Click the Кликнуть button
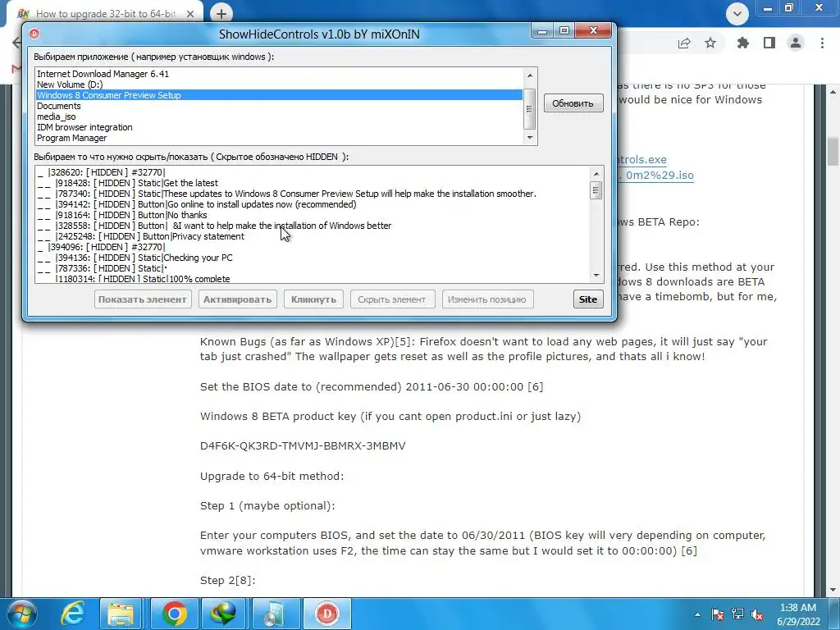Viewport: 840px width, 630px height. [313, 299]
